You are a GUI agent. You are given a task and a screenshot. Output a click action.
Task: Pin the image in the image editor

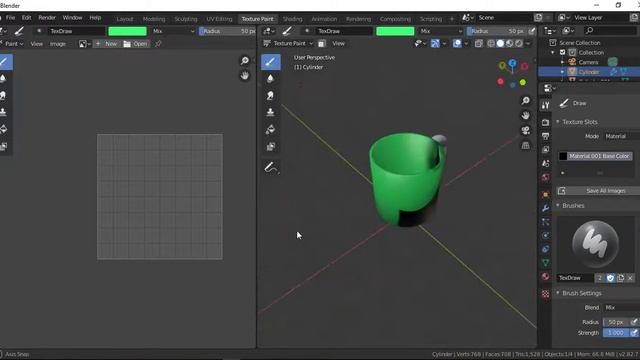(x=158, y=44)
